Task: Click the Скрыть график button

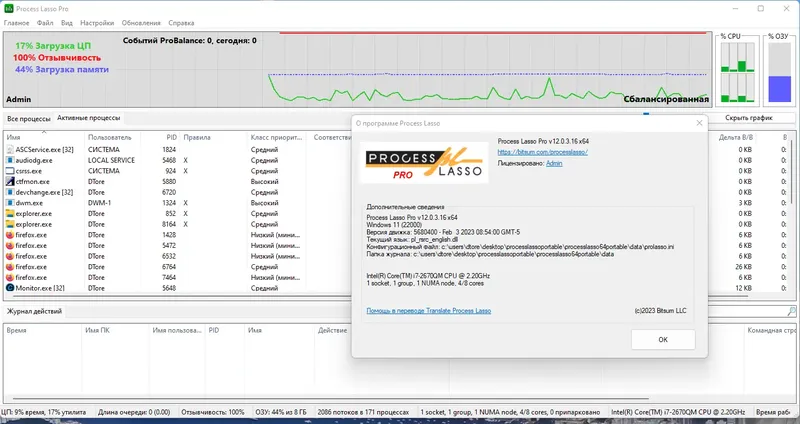Action: (748, 118)
